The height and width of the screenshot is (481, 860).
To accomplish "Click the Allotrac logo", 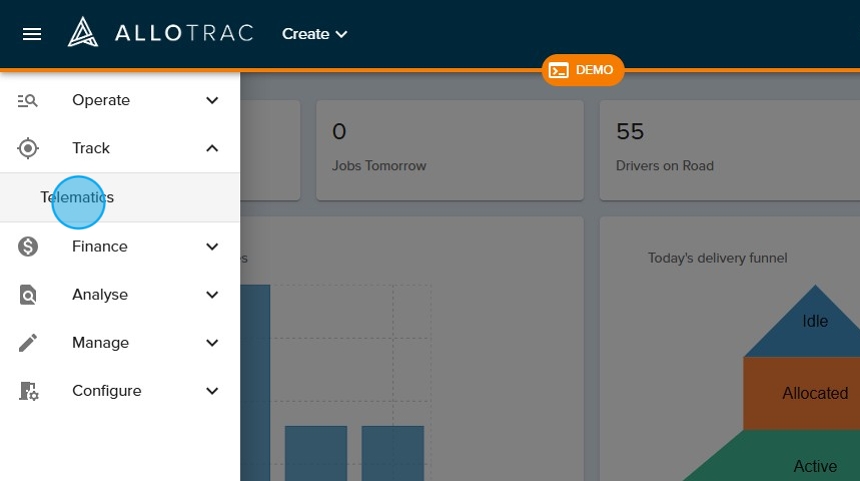I will coord(160,33).
